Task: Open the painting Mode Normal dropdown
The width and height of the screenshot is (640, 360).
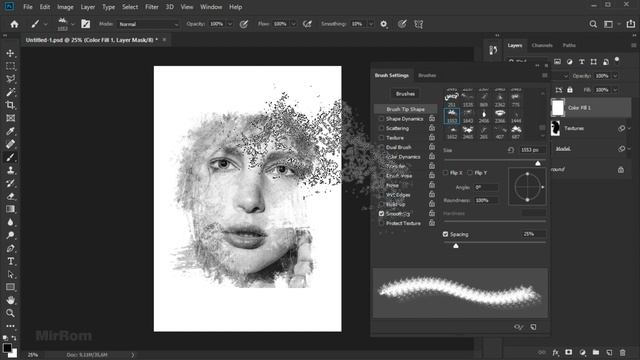Action: point(149,24)
